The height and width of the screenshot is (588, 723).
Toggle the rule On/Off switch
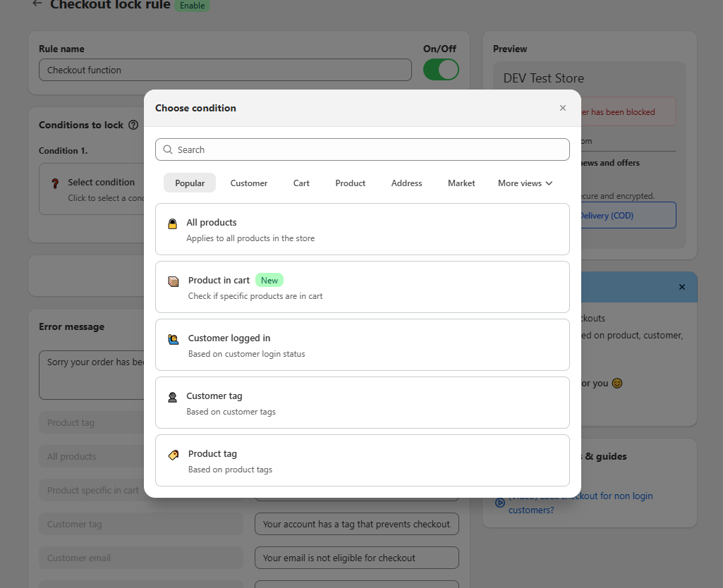[440, 70]
